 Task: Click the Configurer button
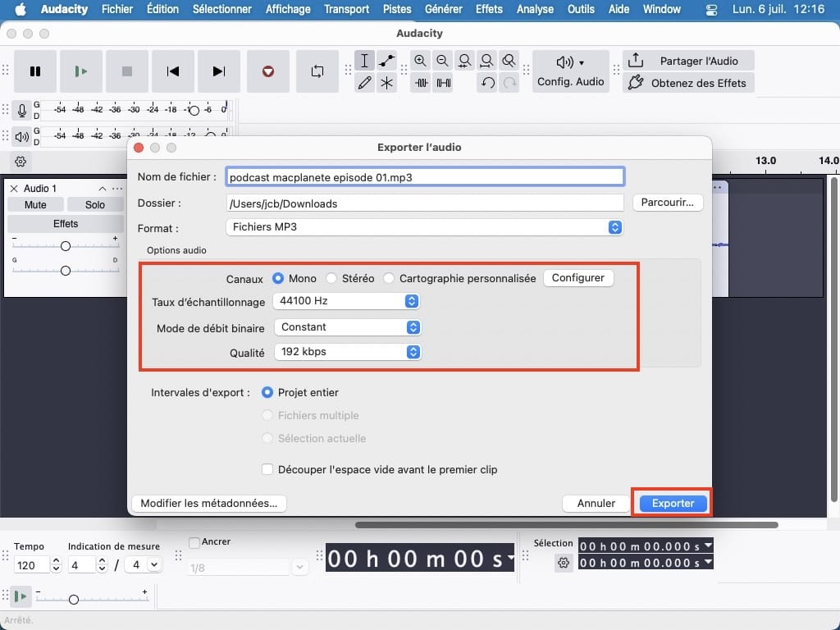click(578, 278)
